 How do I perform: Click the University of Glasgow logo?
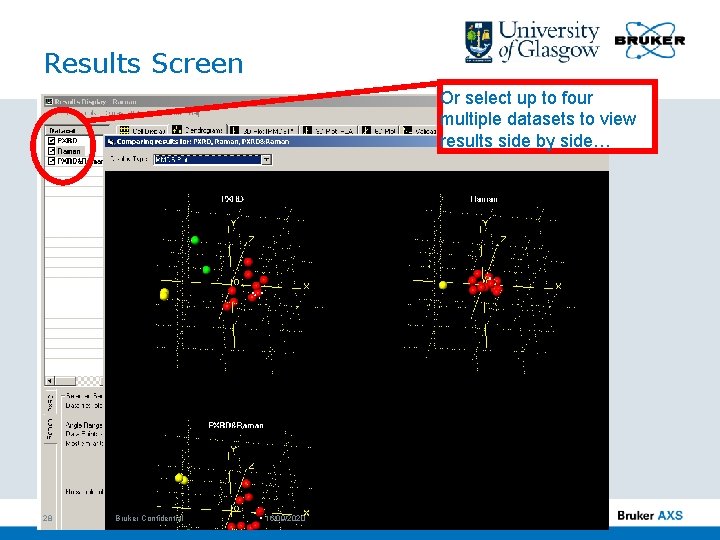[532, 42]
